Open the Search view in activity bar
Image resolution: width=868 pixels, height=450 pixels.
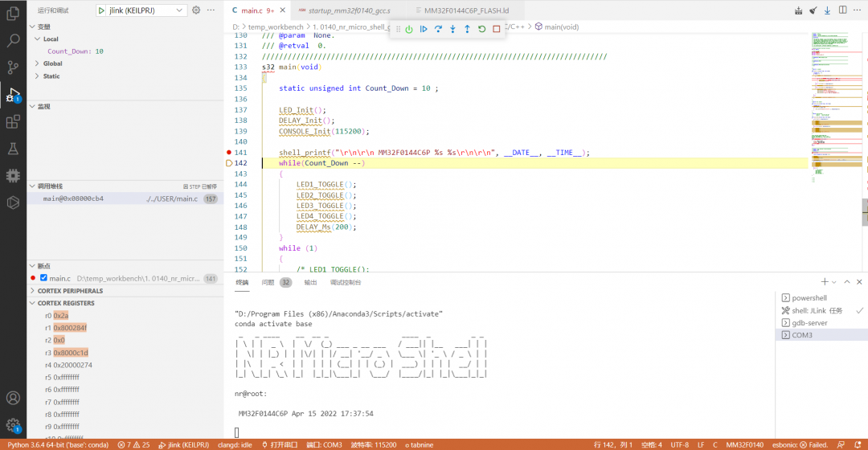[x=13, y=40]
